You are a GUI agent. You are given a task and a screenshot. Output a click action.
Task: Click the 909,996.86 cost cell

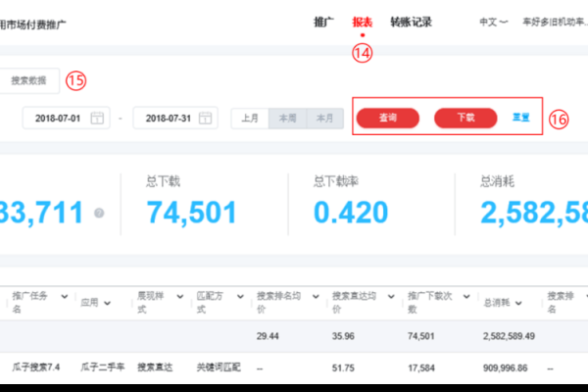coord(505,368)
